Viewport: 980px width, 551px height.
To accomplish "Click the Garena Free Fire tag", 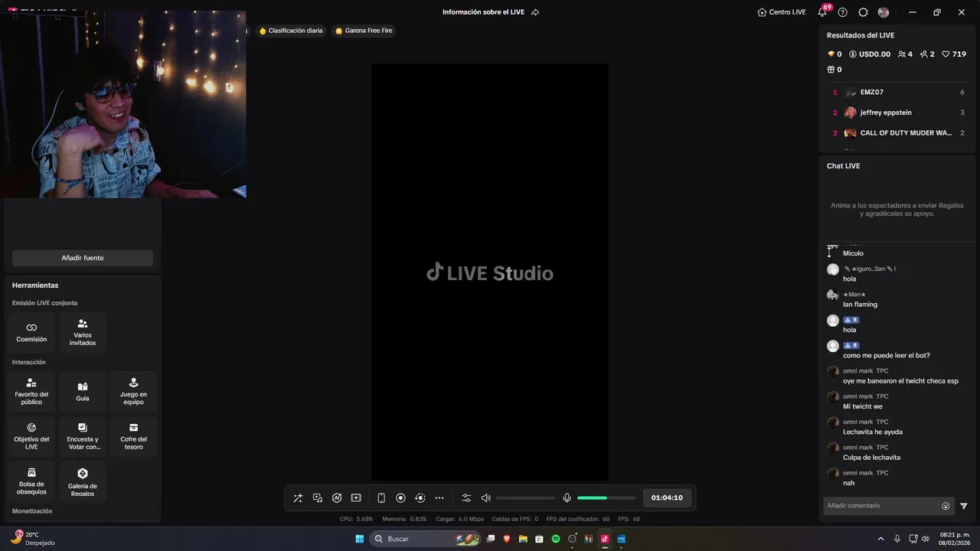I will 364,31.
